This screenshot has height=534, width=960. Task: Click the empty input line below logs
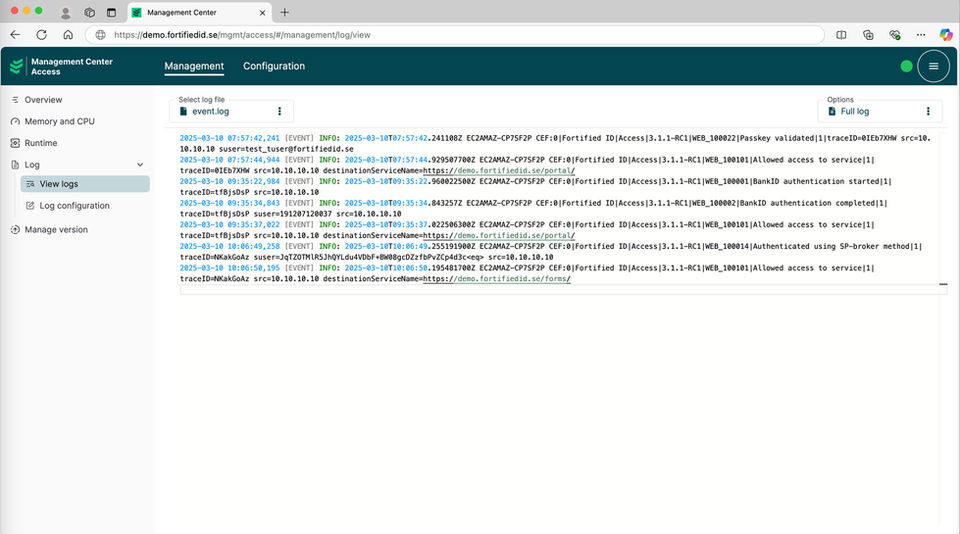563,290
